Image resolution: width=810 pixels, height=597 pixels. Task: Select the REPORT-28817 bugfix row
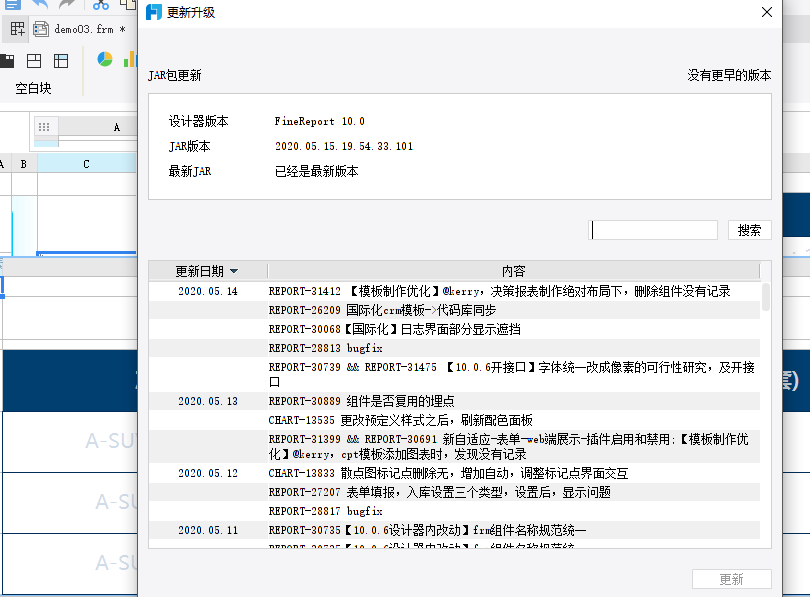pyautogui.click(x=455, y=511)
